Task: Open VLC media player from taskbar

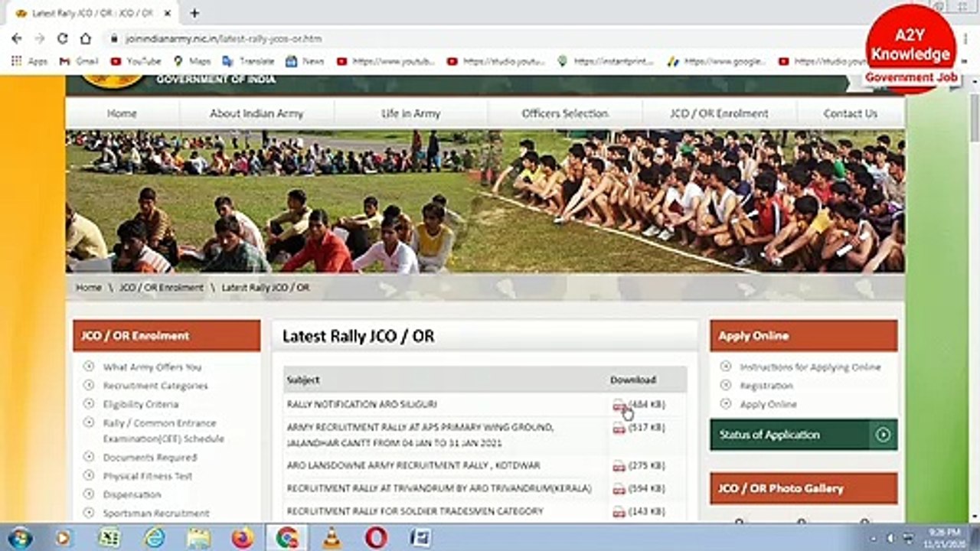Action: (x=332, y=538)
